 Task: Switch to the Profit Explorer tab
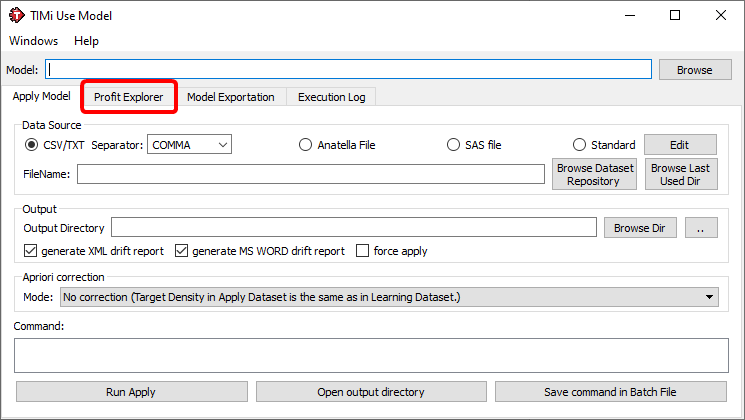tap(128, 97)
